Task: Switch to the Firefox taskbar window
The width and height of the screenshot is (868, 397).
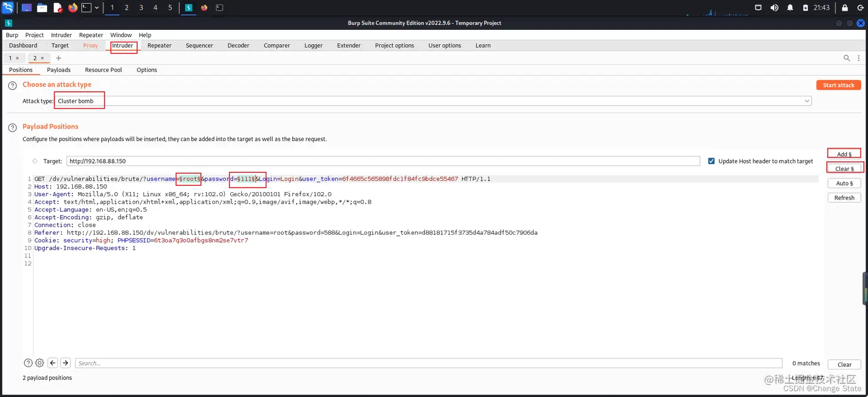Action: click(204, 7)
